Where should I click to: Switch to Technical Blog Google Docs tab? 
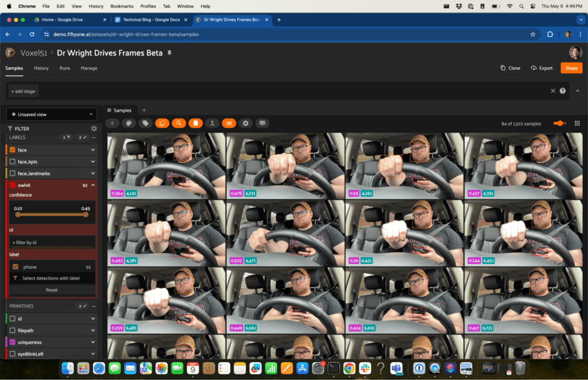coord(151,20)
